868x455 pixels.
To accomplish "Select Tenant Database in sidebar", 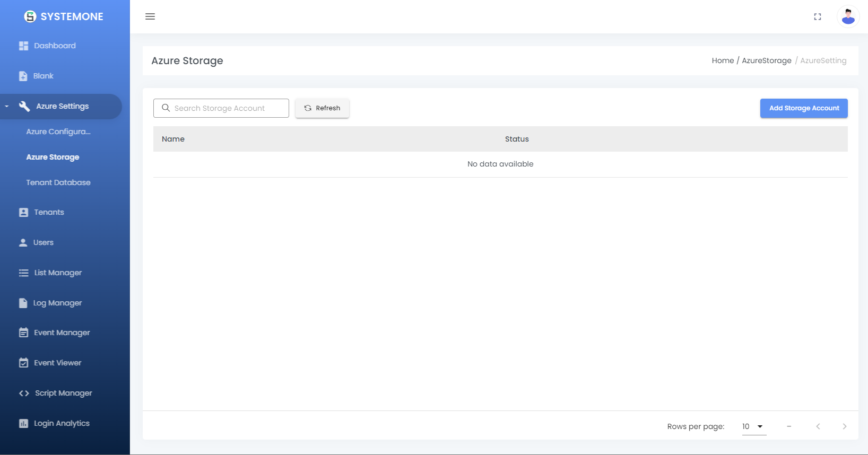I will (x=58, y=182).
